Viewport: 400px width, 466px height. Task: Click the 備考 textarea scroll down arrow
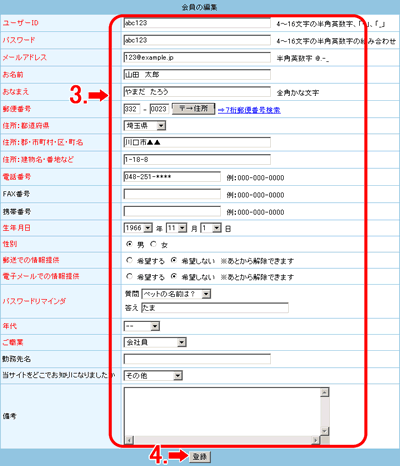point(325,431)
